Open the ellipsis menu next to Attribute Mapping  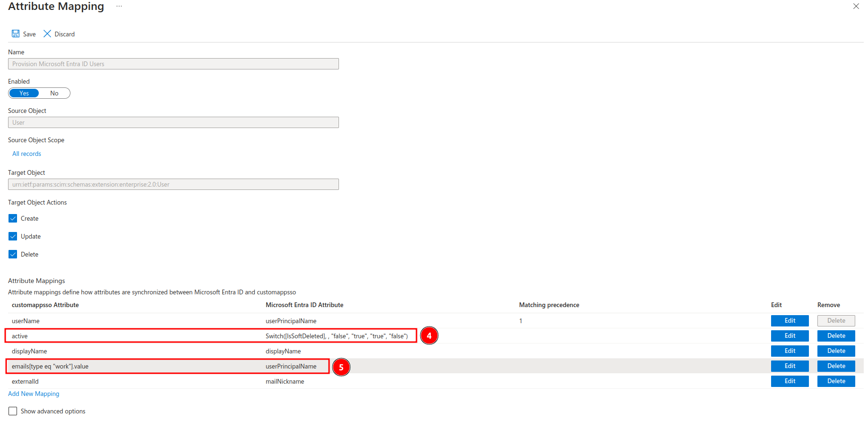tap(119, 6)
